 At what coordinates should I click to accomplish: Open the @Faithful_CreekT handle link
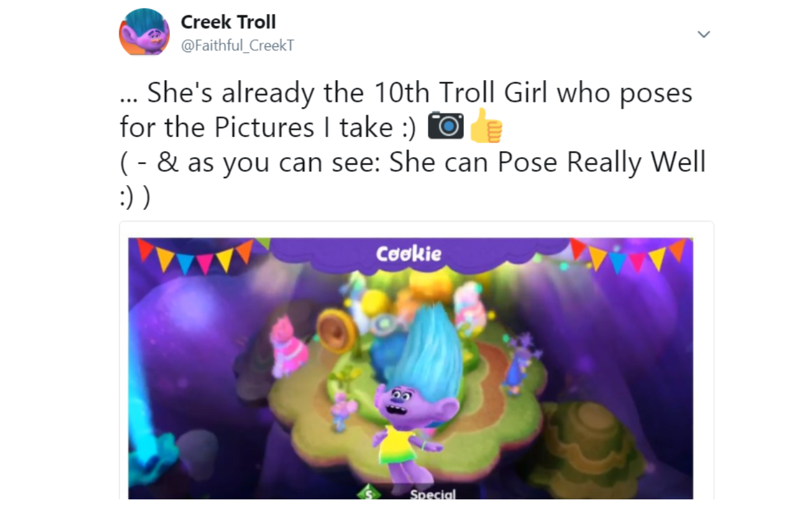pyautogui.click(x=237, y=46)
